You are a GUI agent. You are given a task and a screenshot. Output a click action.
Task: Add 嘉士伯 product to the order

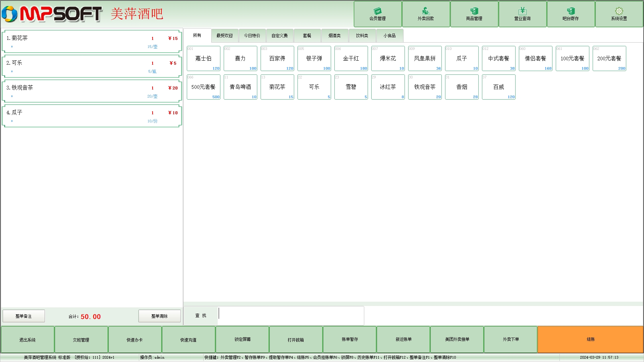pyautogui.click(x=203, y=59)
